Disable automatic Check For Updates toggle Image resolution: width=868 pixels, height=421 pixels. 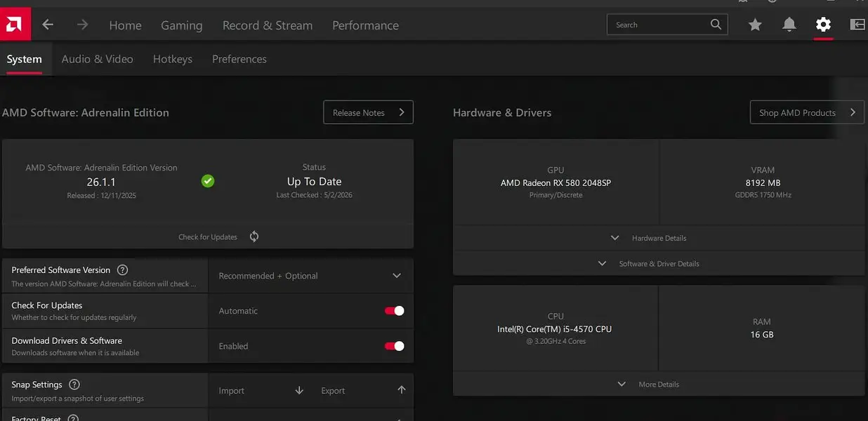point(395,311)
